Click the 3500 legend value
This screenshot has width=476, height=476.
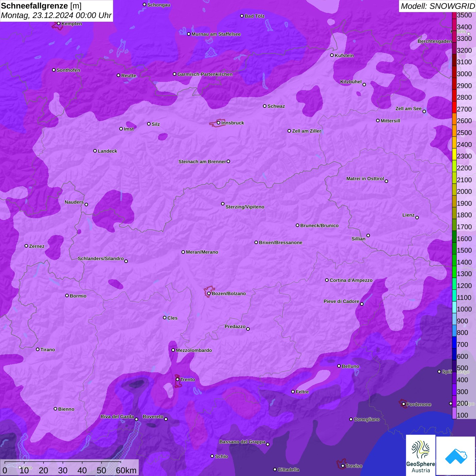[x=464, y=15]
